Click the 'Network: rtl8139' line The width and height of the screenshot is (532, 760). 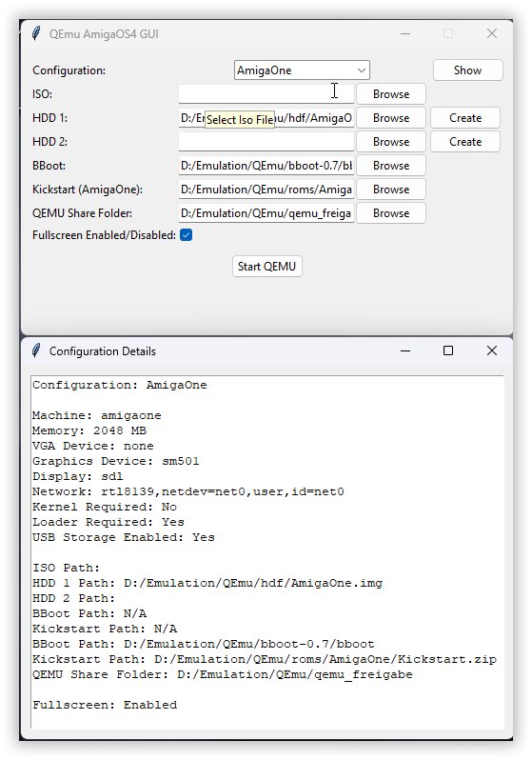pos(188,491)
